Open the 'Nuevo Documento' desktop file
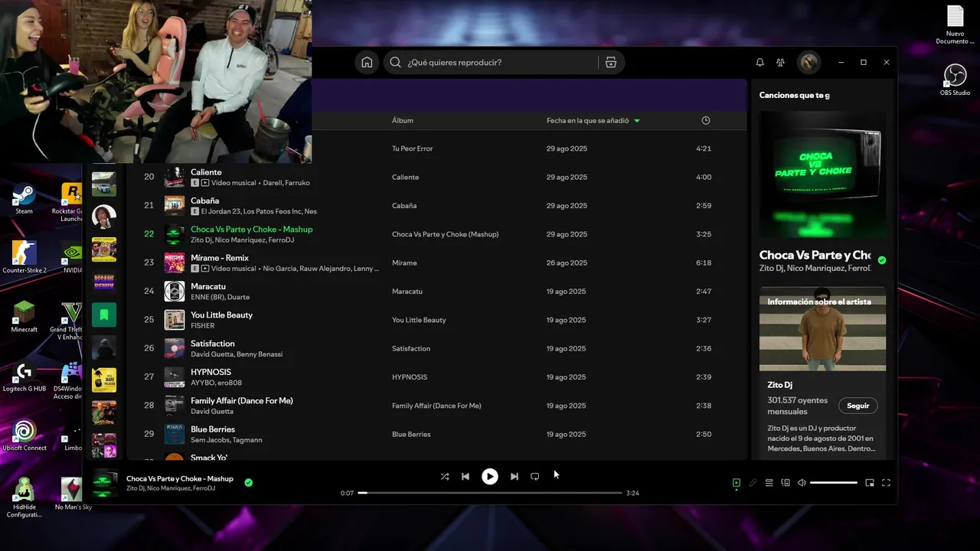This screenshot has height=551, width=980. tap(955, 24)
